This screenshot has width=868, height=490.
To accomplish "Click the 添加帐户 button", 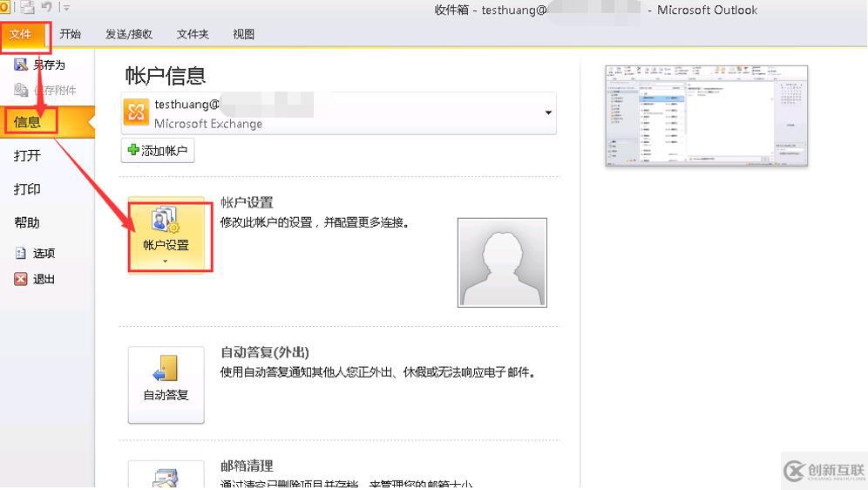I will (158, 150).
